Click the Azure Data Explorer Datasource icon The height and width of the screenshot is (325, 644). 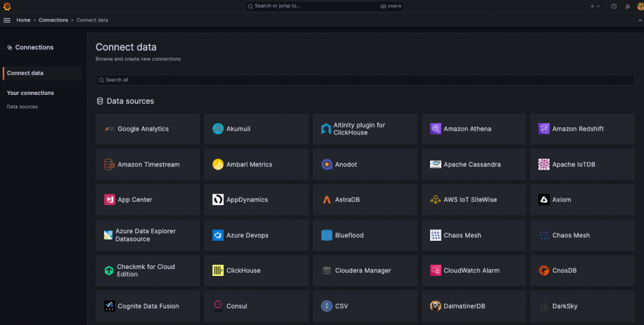coord(108,235)
